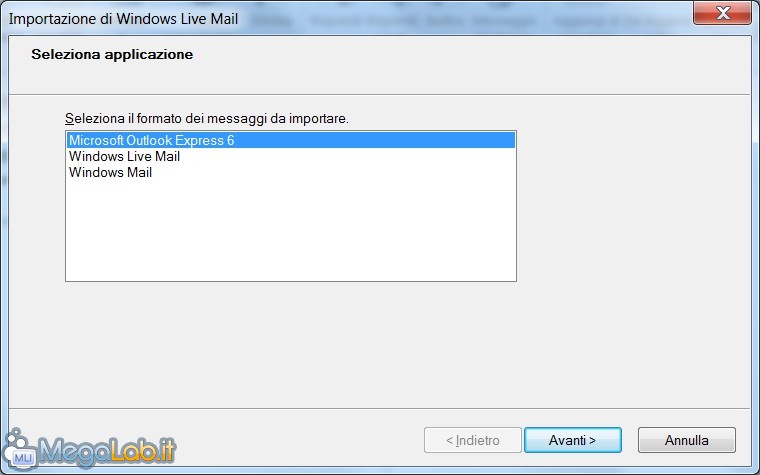Click the greyed-out < Indietro button
Screen dimensions: 760x475
pos(473,440)
